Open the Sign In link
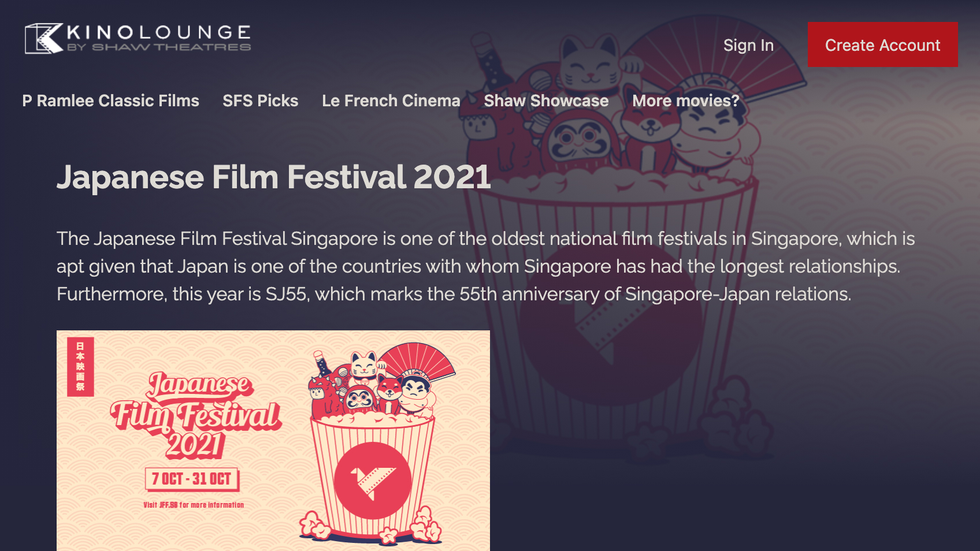This screenshot has width=980, height=551. tap(748, 45)
